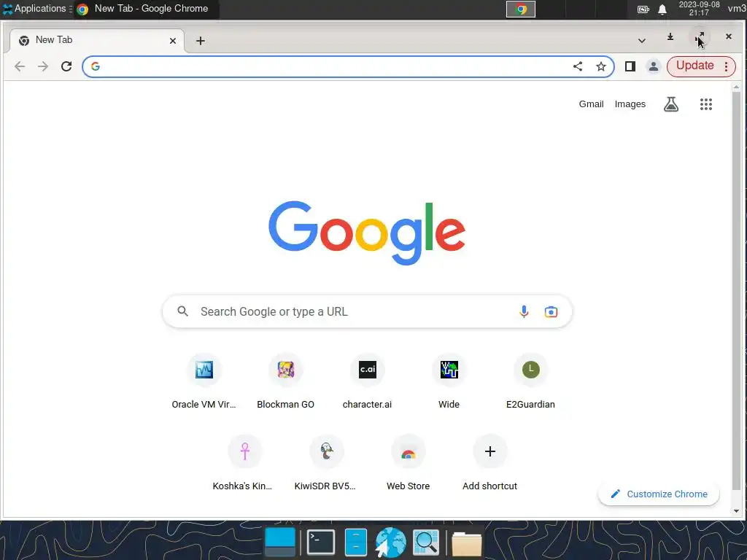Close the New Tab tab
The width and height of the screenshot is (747, 560).
173,41
